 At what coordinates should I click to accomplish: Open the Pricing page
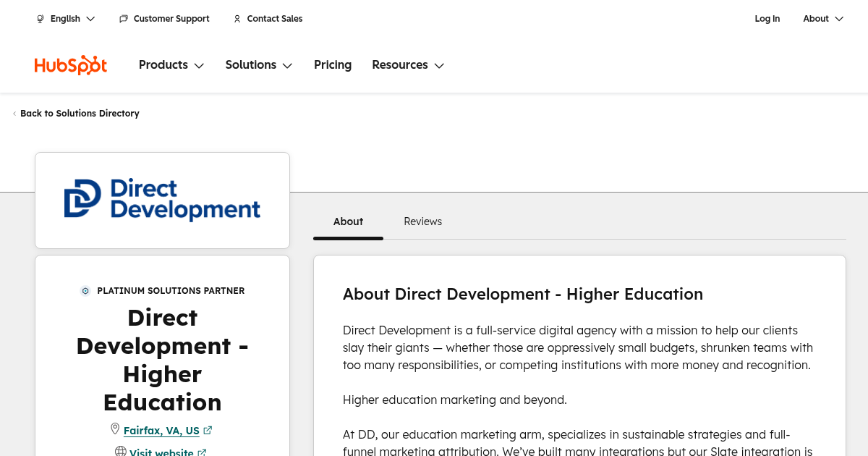[x=333, y=65]
